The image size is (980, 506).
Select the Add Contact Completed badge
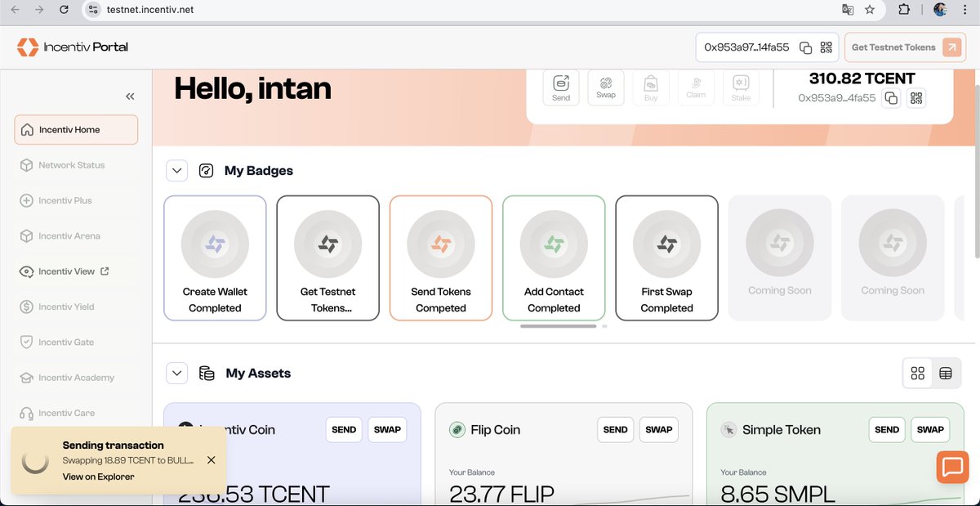pos(554,258)
